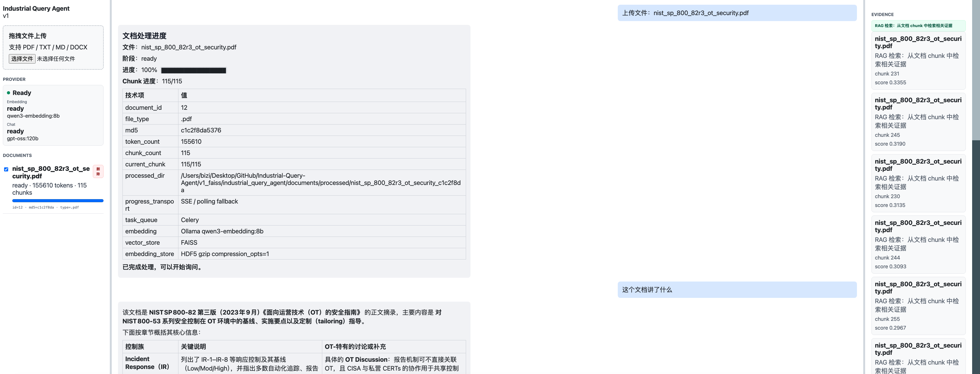Select the token_count value 155610

tap(191, 142)
